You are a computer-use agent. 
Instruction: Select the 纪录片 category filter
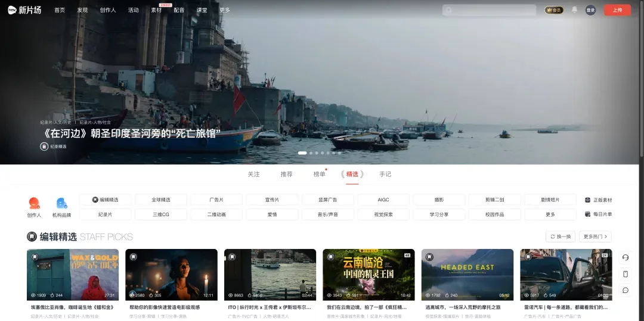pyautogui.click(x=106, y=214)
